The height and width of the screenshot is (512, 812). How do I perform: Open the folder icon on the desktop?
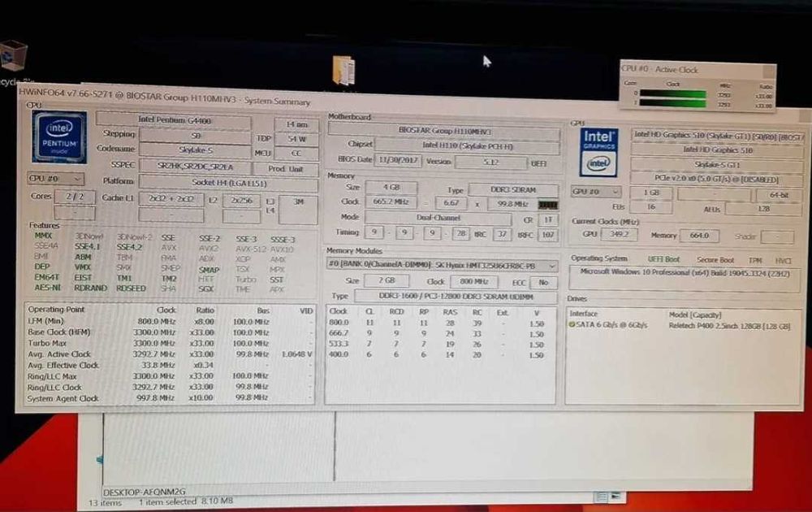343,71
